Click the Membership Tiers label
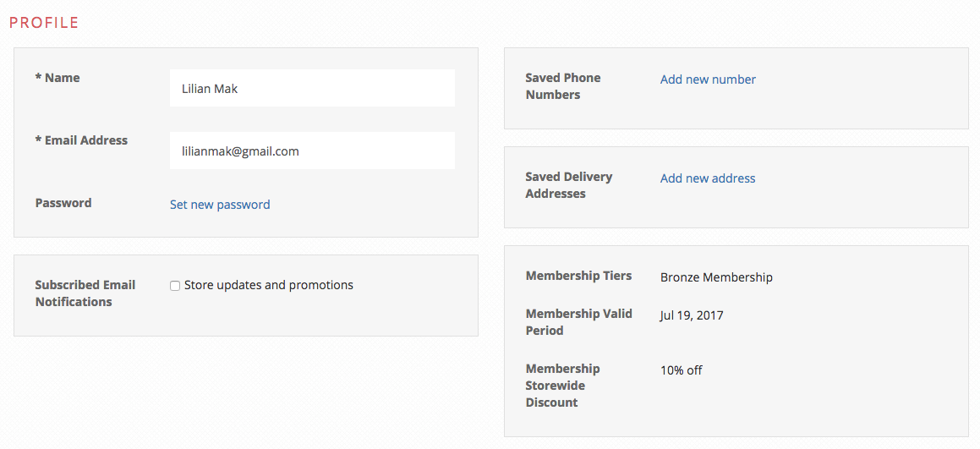 click(x=578, y=276)
